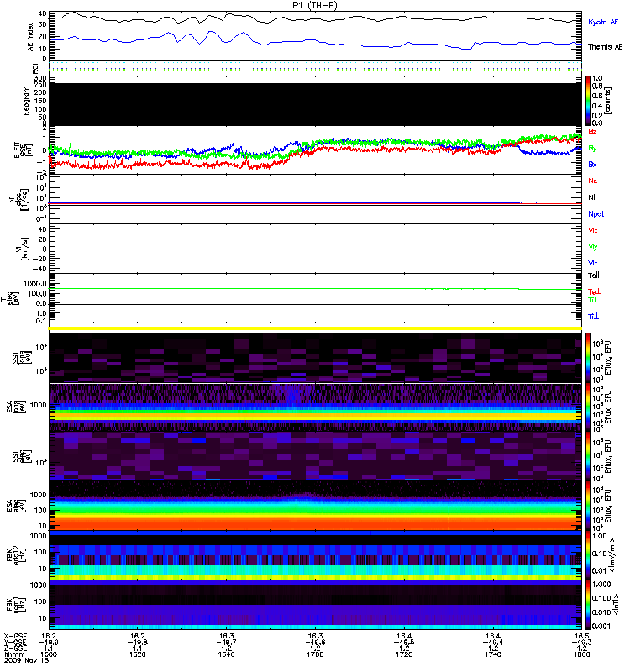The width and height of the screenshot is (630, 672).
Task: Click the SST electron spectrogram panel
Action: point(315,455)
